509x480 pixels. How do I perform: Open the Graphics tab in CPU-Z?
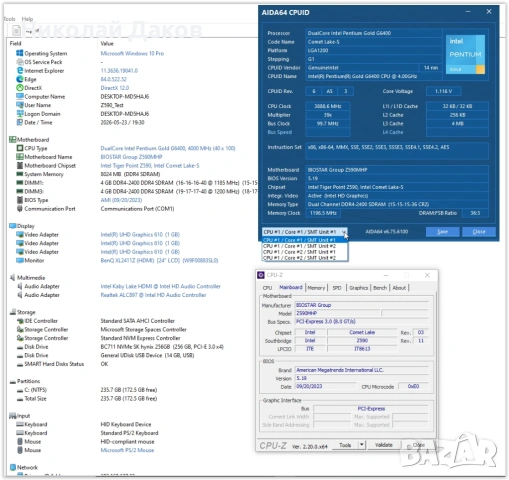click(358, 288)
